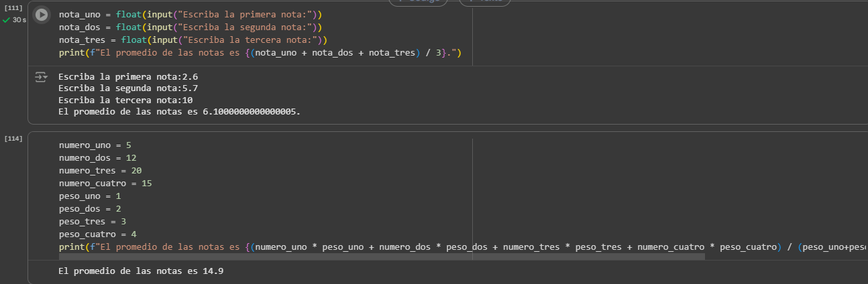The height and width of the screenshot is (284, 868).
Task: Place cursor on the nota_uno = float line
Action: click(191, 14)
